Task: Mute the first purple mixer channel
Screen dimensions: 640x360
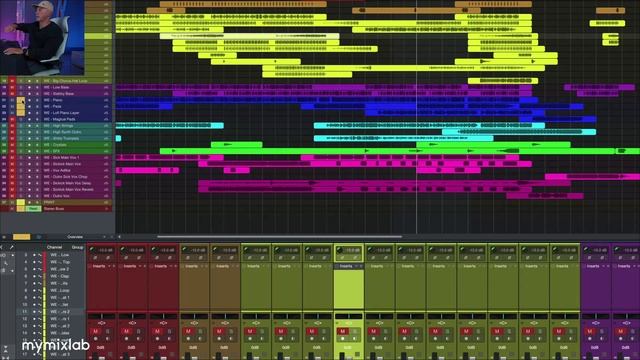Action: tap(589, 331)
